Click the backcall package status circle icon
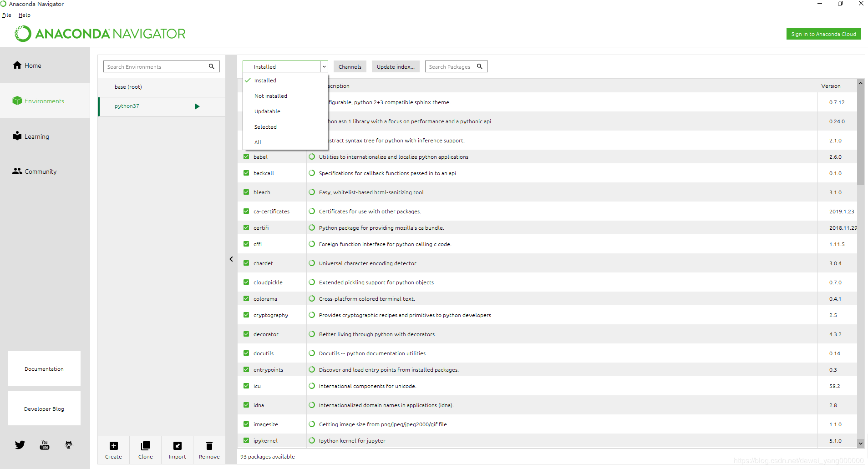 pyautogui.click(x=312, y=173)
